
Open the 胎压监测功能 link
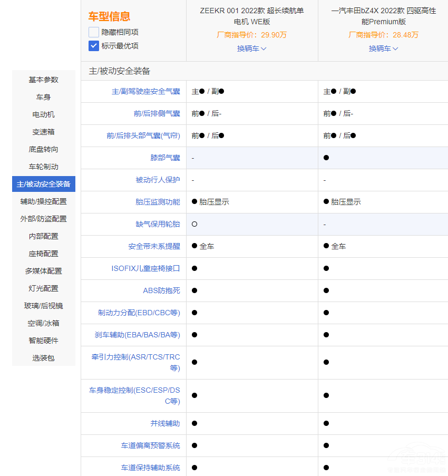[158, 202]
